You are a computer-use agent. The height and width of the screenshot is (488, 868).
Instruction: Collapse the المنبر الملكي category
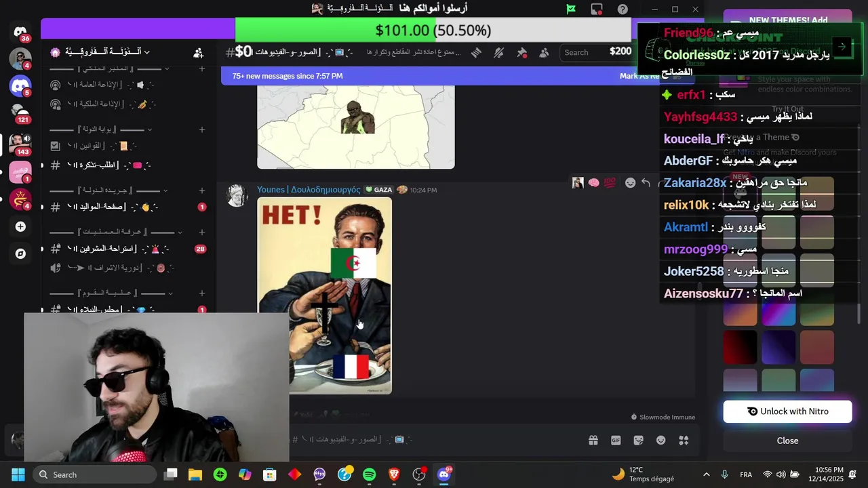(x=110, y=68)
